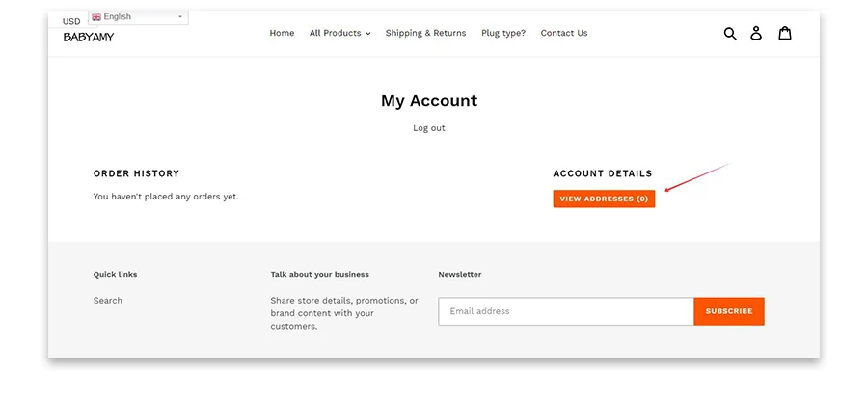The image size is (868, 398).
Task: Go to the Home menu item
Action: pos(282,33)
